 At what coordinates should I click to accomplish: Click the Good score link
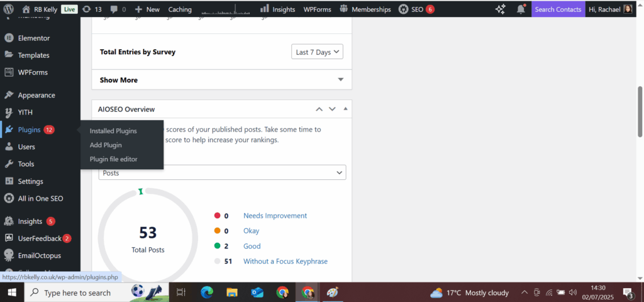(252, 246)
